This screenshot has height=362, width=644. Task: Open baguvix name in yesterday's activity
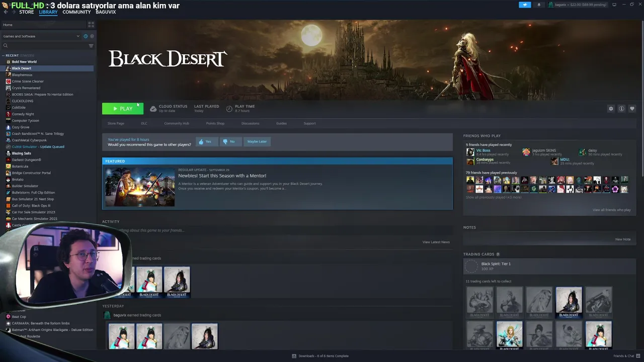tap(120, 315)
